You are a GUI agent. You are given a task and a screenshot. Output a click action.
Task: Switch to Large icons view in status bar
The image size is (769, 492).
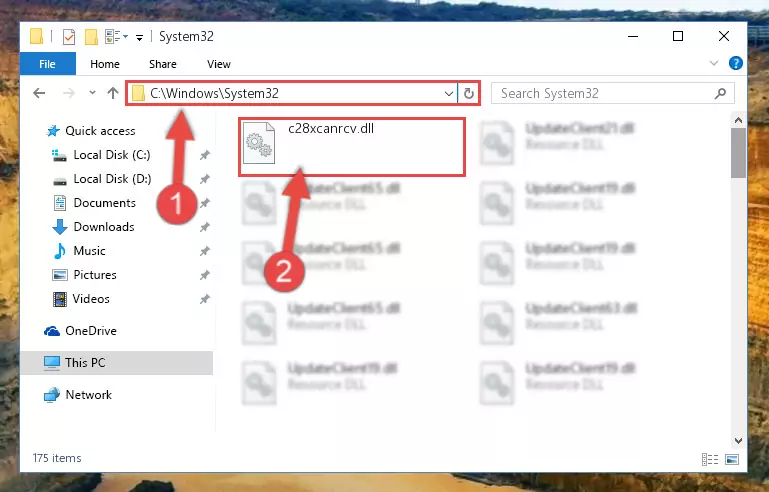pos(732,460)
